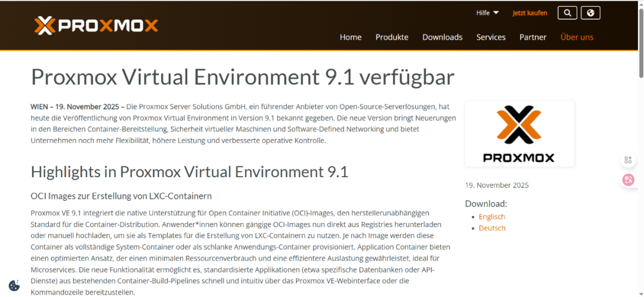Click the 'WIEN – 19. November 2025 –' text
Image resolution: width=644 pixels, height=297 pixels.
coord(78,106)
